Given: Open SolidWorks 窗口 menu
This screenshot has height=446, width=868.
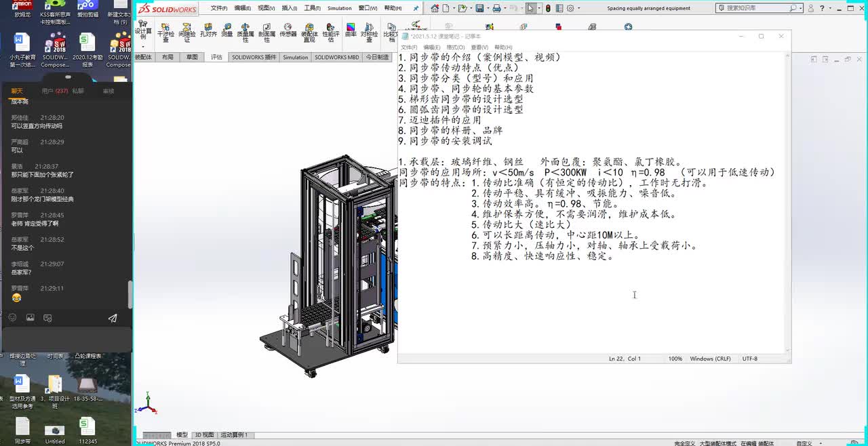Looking at the screenshot, I should [x=368, y=8].
